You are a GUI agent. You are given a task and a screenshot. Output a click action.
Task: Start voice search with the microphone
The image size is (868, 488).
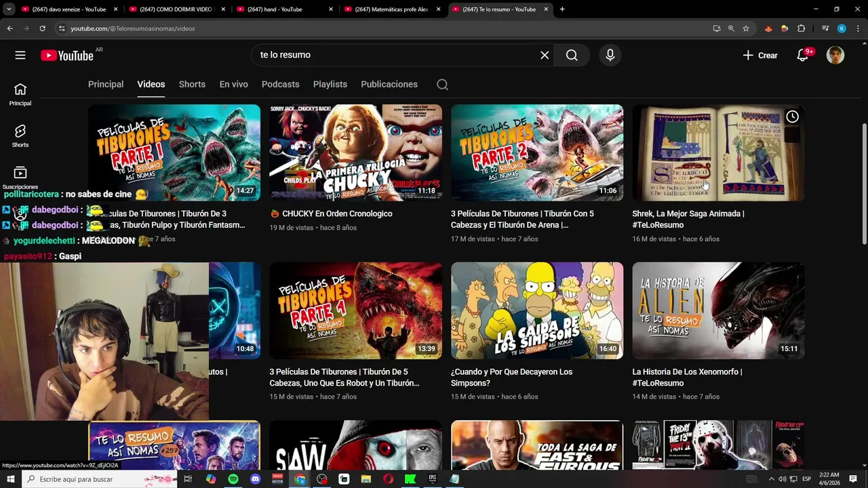[610, 56]
